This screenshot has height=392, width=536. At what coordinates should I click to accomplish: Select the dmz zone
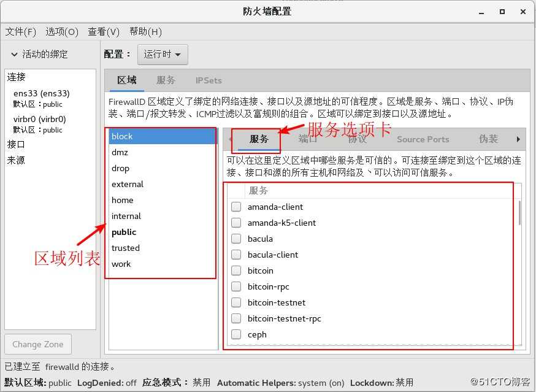[163, 152]
